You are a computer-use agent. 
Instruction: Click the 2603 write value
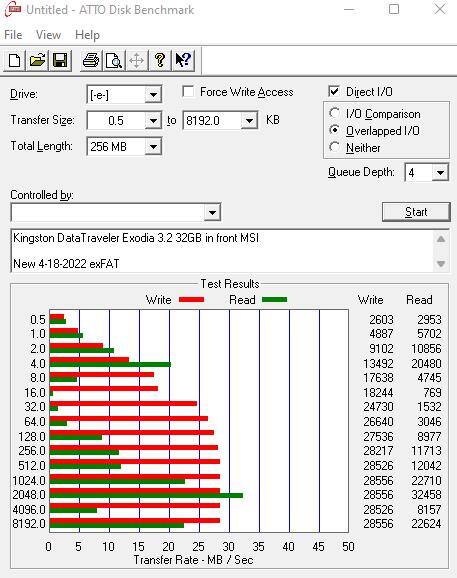click(x=381, y=320)
